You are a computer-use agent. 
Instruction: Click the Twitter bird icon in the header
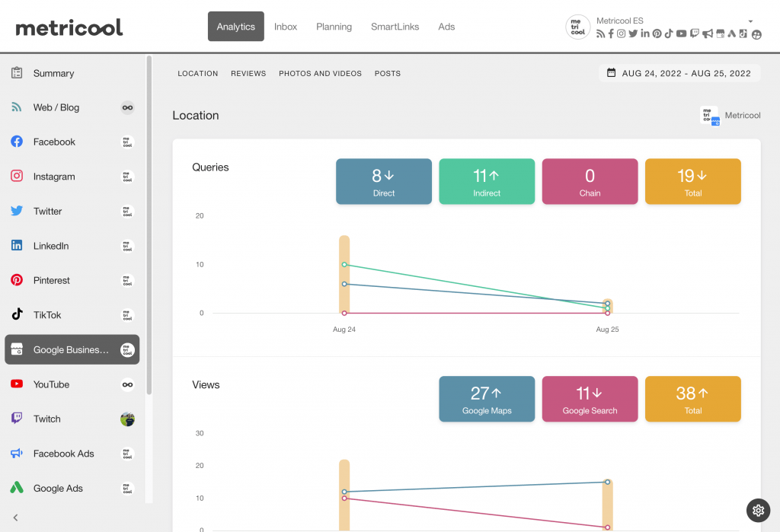[633, 33]
